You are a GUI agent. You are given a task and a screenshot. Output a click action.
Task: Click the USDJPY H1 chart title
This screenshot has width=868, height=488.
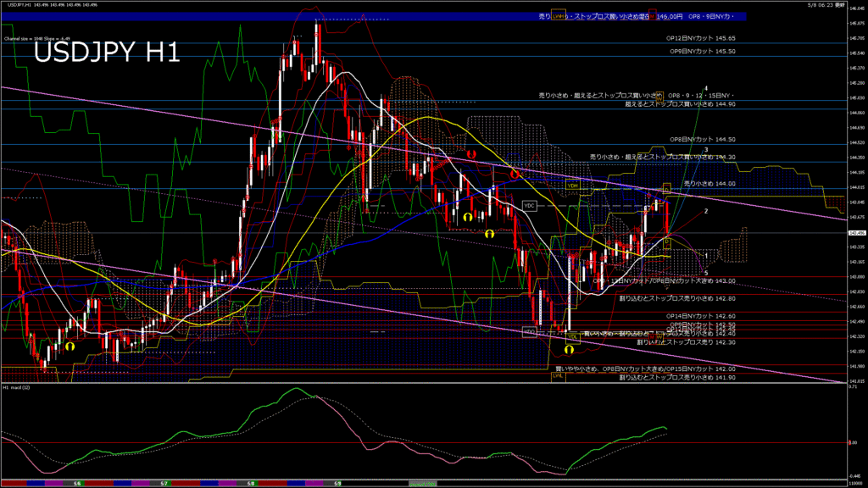click(106, 53)
